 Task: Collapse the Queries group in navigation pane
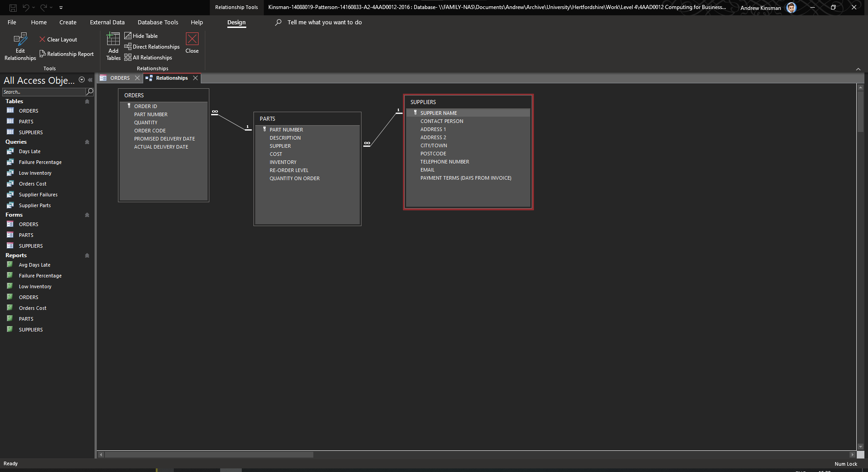[x=87, y=142]
